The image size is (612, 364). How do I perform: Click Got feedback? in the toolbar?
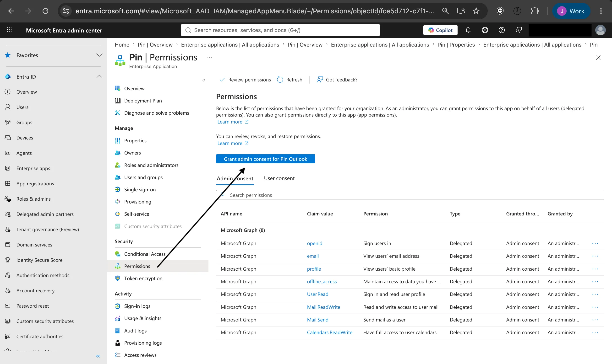(x=337, y=80)
